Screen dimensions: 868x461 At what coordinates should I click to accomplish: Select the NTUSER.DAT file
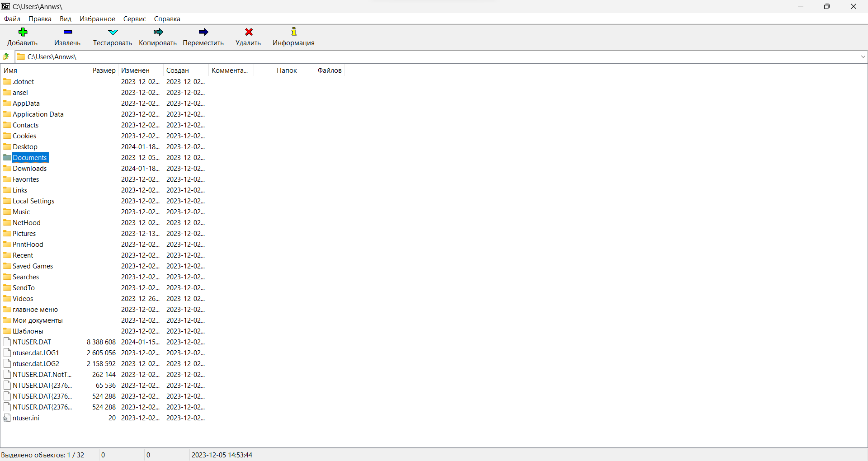click(32, 342)
